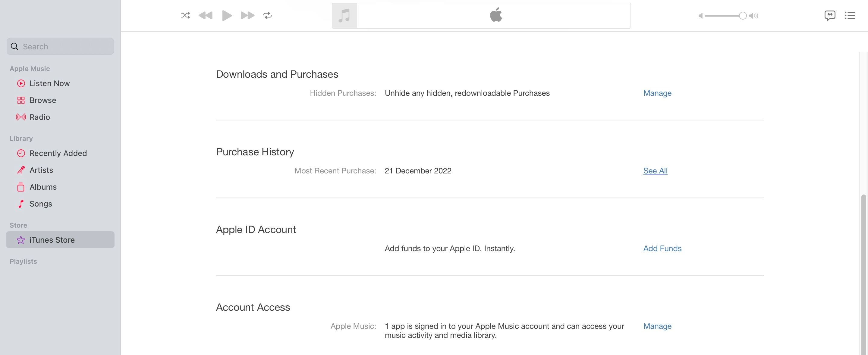Screen dimensions: 868x355
Task: Go to Browse section
Action: [x=43, y=100]
